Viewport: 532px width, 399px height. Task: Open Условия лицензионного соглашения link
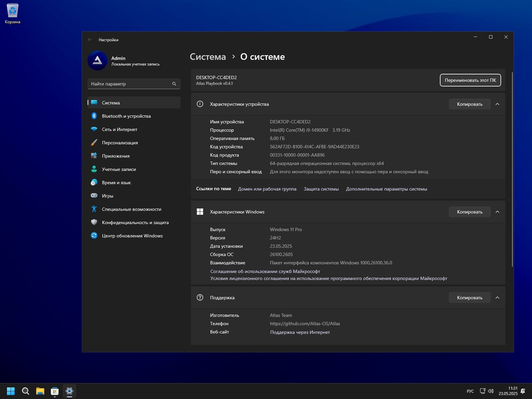tap(329, 278)
